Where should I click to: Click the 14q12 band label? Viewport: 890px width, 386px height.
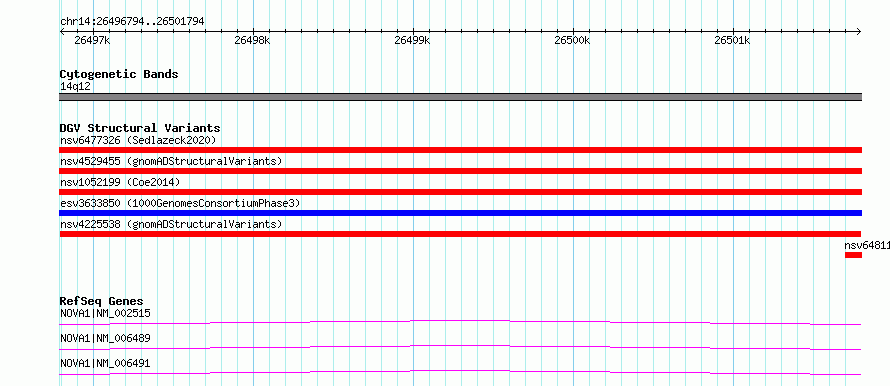coord(75,86)
